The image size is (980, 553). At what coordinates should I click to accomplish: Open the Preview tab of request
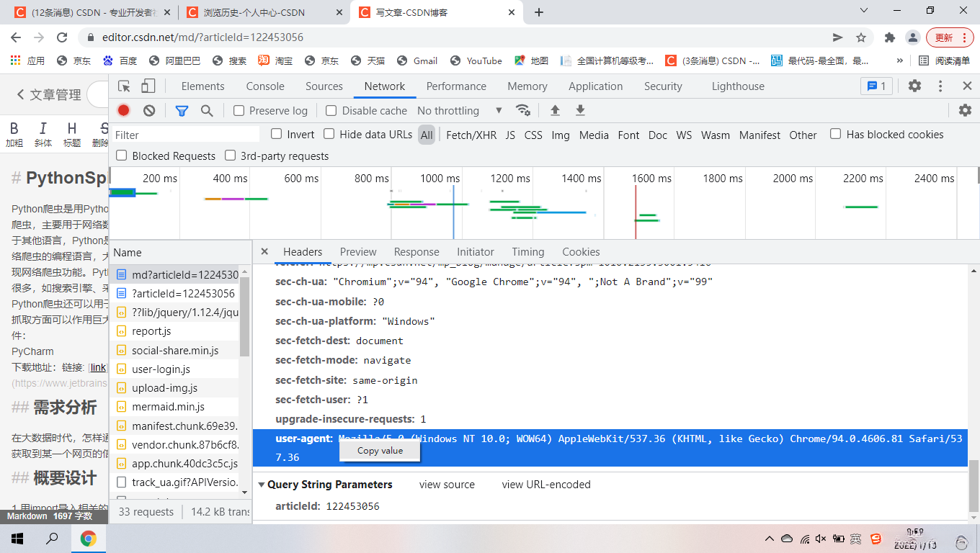tap(358, 252)
